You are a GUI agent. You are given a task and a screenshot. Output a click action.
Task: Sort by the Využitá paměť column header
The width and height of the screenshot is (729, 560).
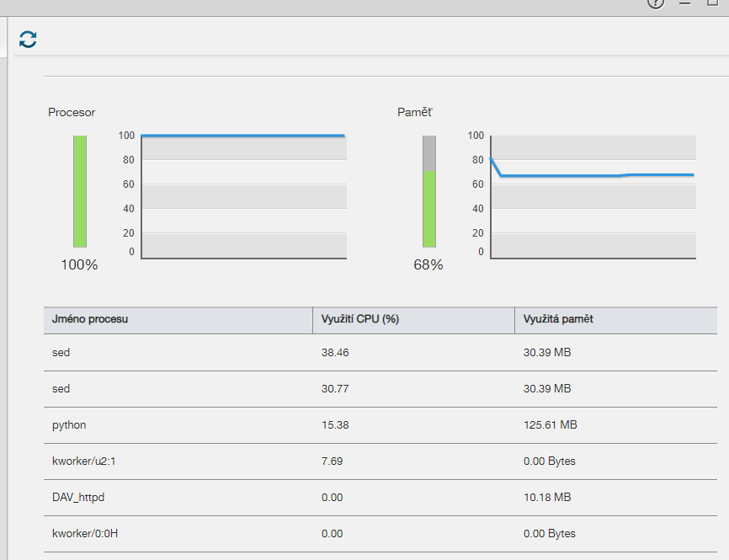558,320
